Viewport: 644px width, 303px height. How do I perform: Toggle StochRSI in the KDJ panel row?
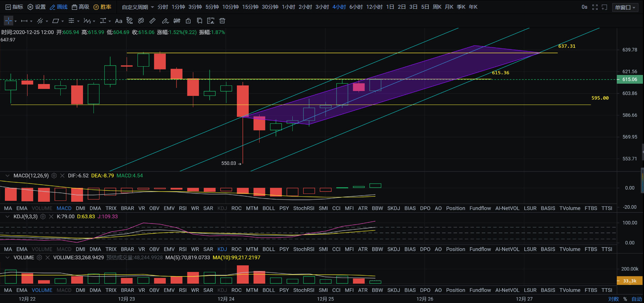click(x=304, y=249)
